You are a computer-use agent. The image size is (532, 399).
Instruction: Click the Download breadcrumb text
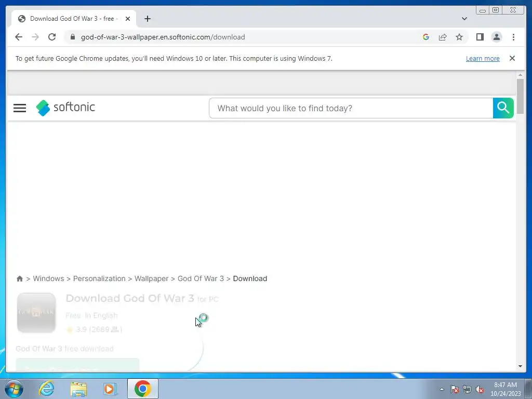pos(250,278)
